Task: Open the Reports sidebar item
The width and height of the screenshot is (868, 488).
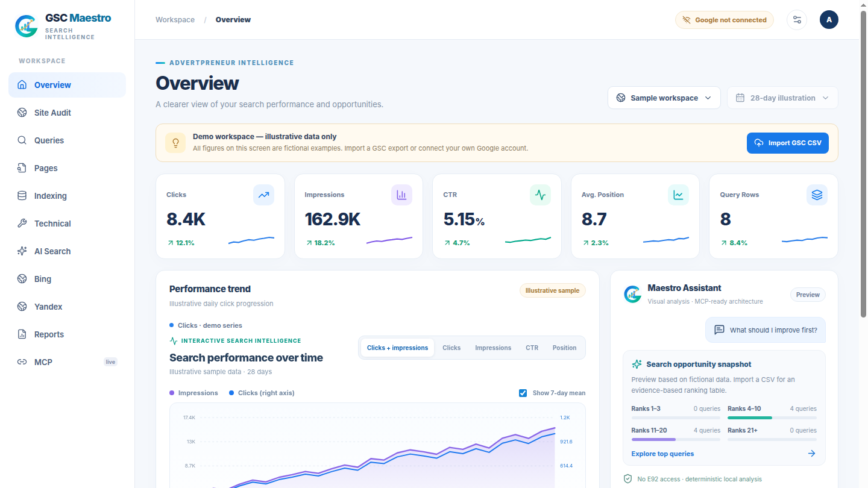Action: click(x=67, y=334)
